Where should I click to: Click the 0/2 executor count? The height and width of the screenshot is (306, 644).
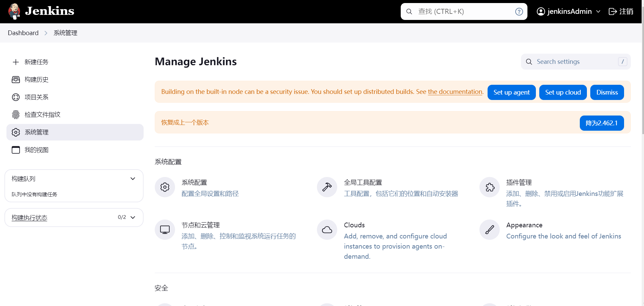122,217
